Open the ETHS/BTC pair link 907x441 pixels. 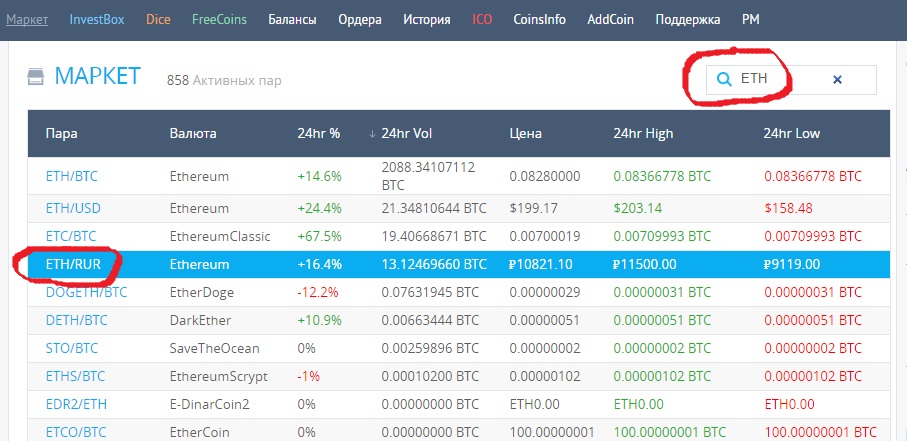(x=75, y=377)
